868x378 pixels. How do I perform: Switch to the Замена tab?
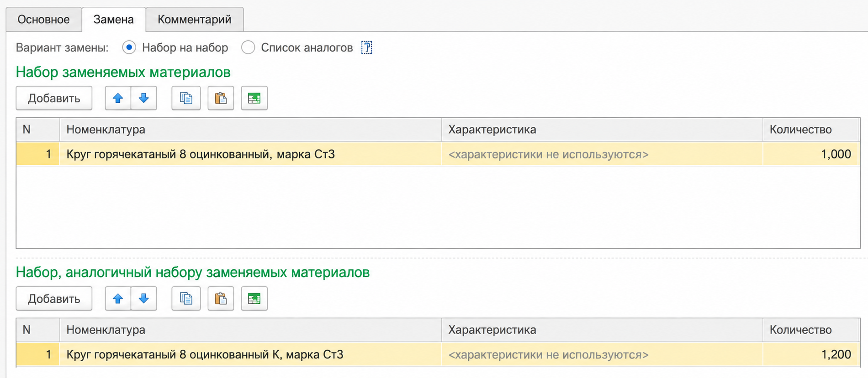point(114,20)
